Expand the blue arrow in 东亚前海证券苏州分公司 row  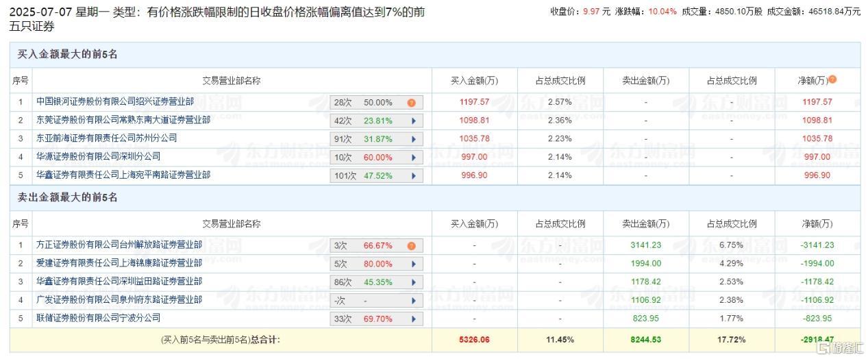tap(413, 139)
